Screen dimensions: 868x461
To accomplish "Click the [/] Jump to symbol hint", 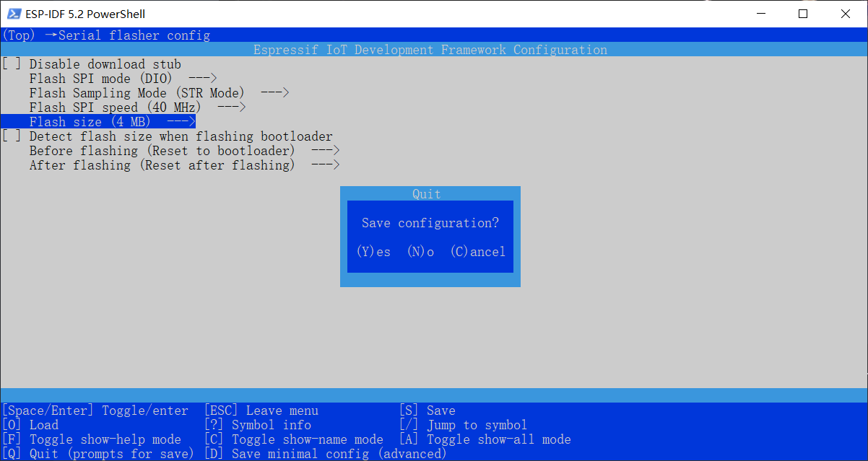I will click(x=464, y=425).
